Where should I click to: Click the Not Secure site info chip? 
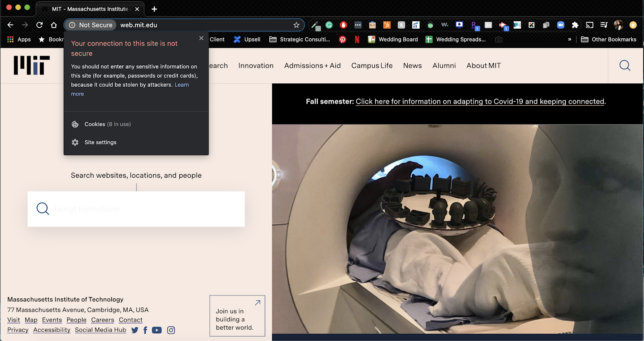(x=91, y=25)
